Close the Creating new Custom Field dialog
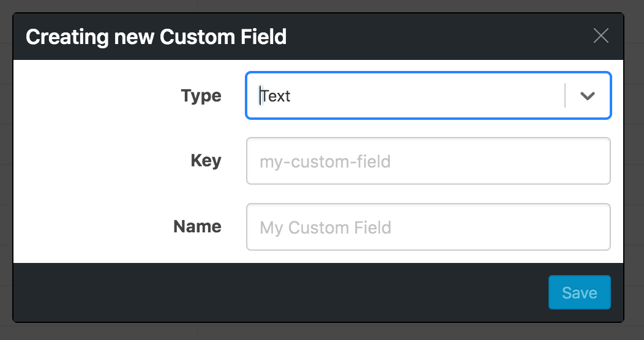The width and height of the screenshot is (644, 340). click(x=601, y=36)
